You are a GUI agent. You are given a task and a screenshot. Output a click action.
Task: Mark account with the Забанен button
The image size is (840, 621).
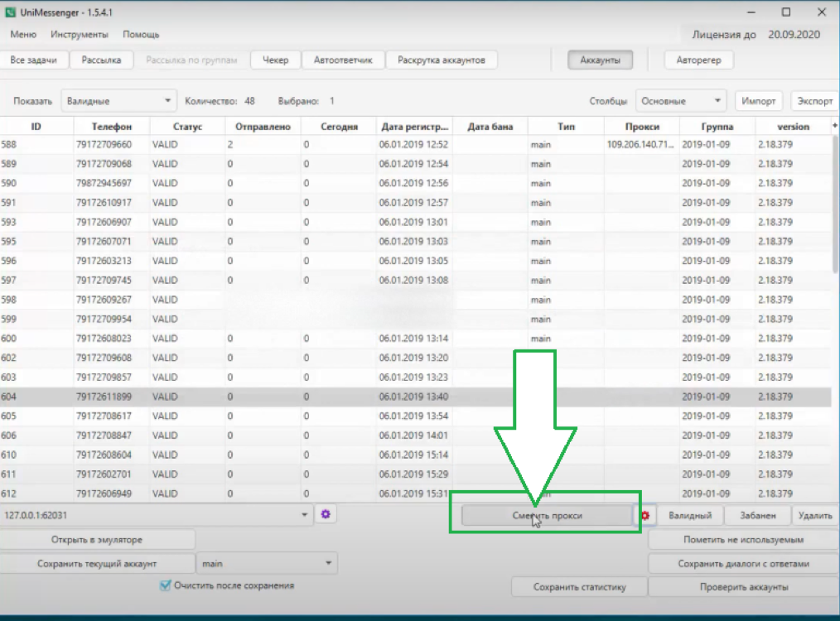tap(757, 515)
